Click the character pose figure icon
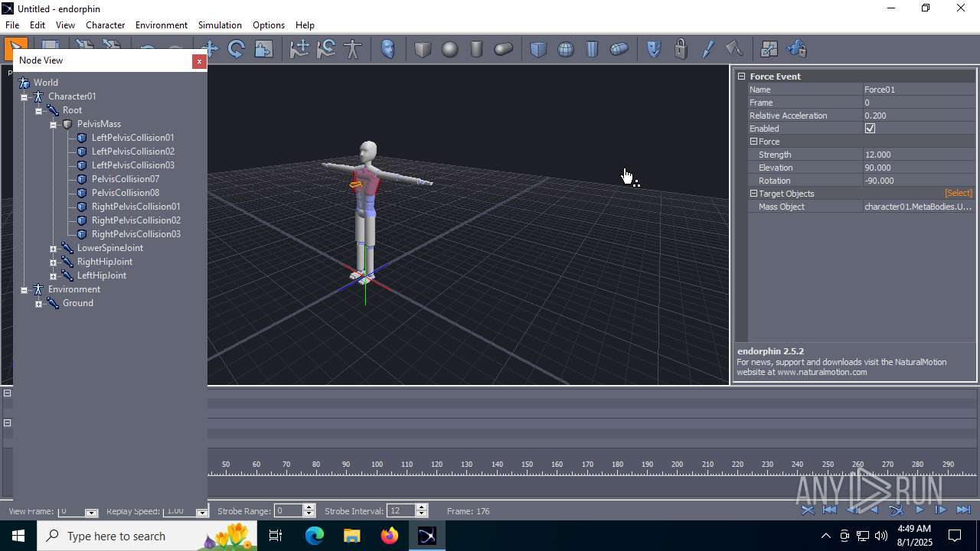This screenshot has height=551, width=980. tap(353, 49)
